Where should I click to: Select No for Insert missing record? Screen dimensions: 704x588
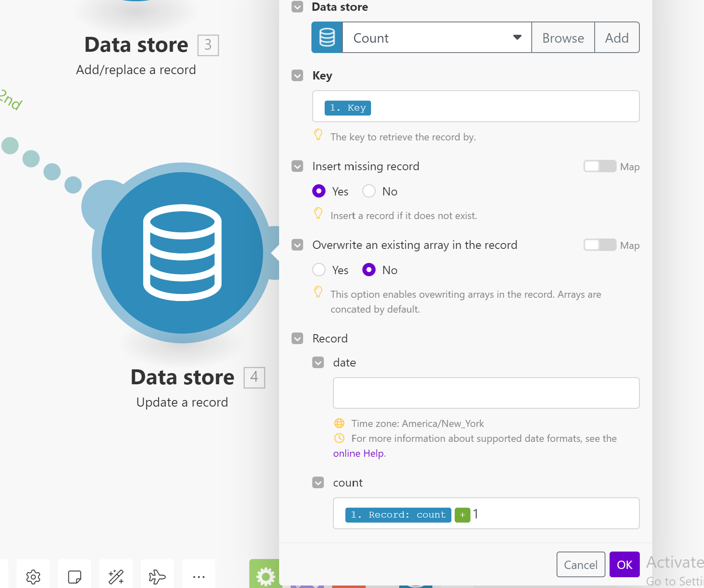(x=369, y=191)
